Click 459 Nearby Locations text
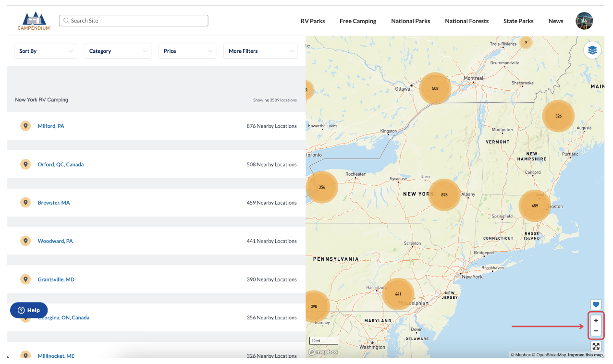 [x=271, y=203]
